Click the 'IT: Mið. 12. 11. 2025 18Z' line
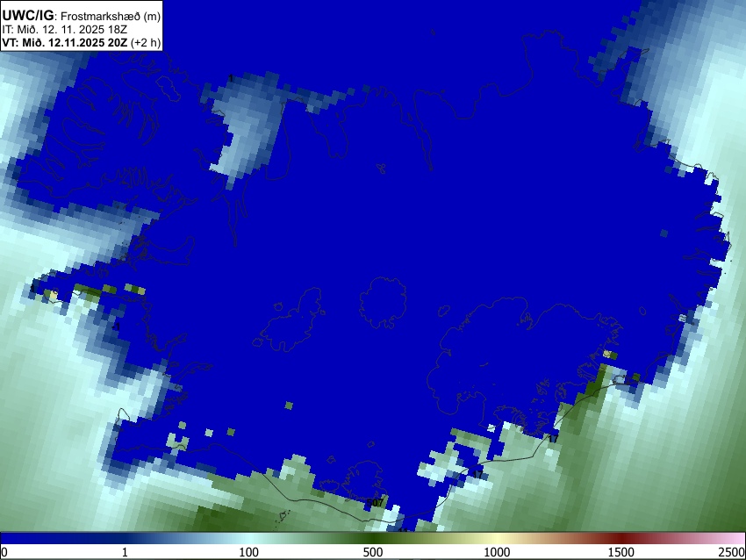This screenshot has width=746, height=560. (65, 30)
